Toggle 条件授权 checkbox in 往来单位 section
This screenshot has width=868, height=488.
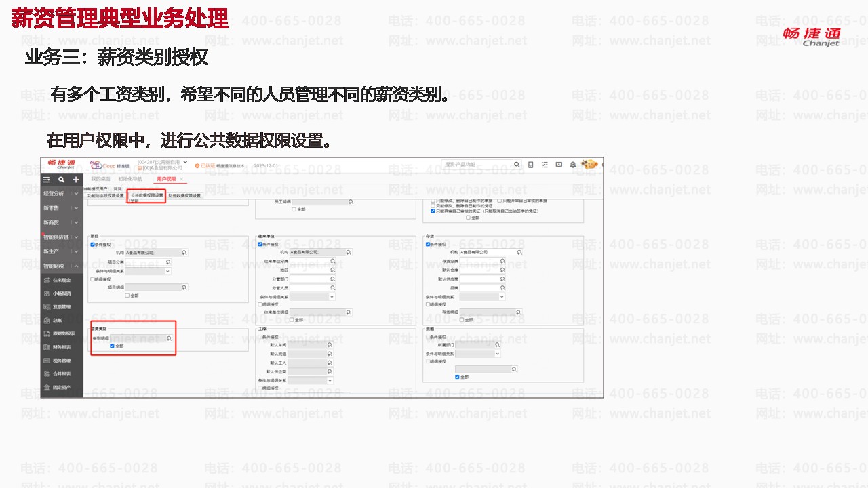260,244
